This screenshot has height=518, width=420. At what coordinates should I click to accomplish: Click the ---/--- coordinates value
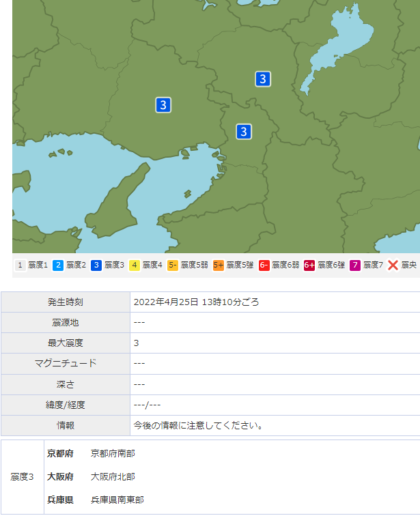tap(147, 405)
